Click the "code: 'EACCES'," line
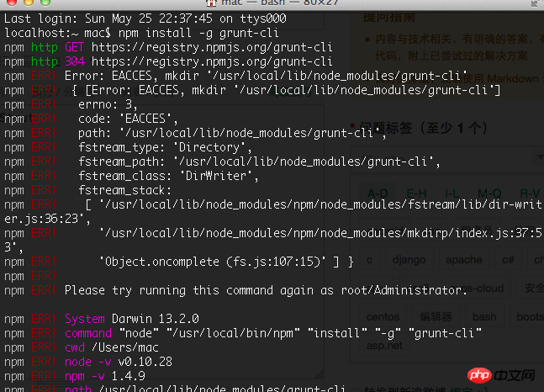The width and height of the screenshot is (544, 392). click(x=128, y=119)
